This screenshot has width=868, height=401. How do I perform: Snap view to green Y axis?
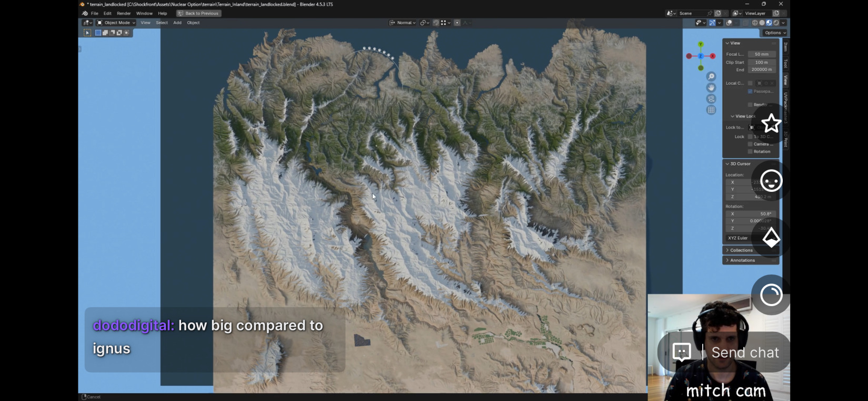(701, 44)
